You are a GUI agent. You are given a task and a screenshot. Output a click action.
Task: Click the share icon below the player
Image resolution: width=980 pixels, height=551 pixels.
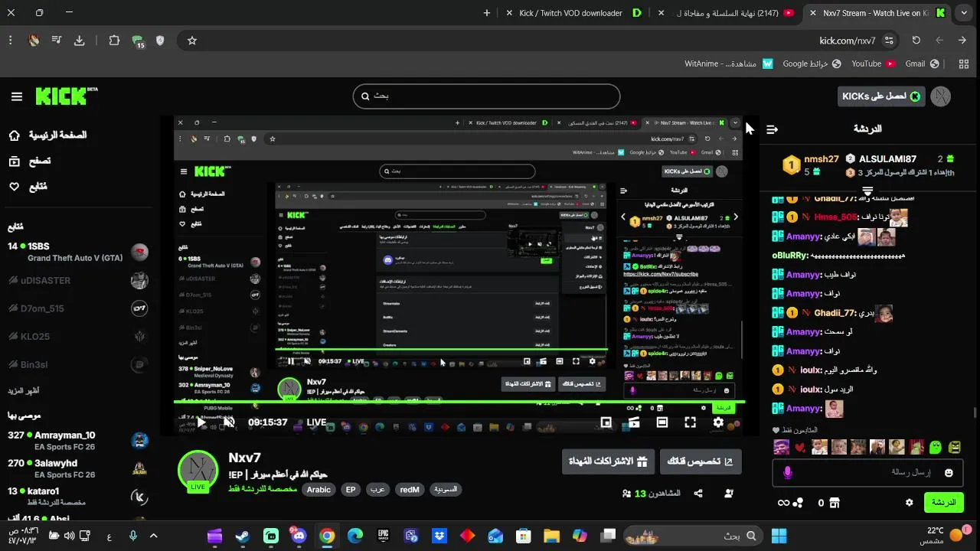pos(698,494)
